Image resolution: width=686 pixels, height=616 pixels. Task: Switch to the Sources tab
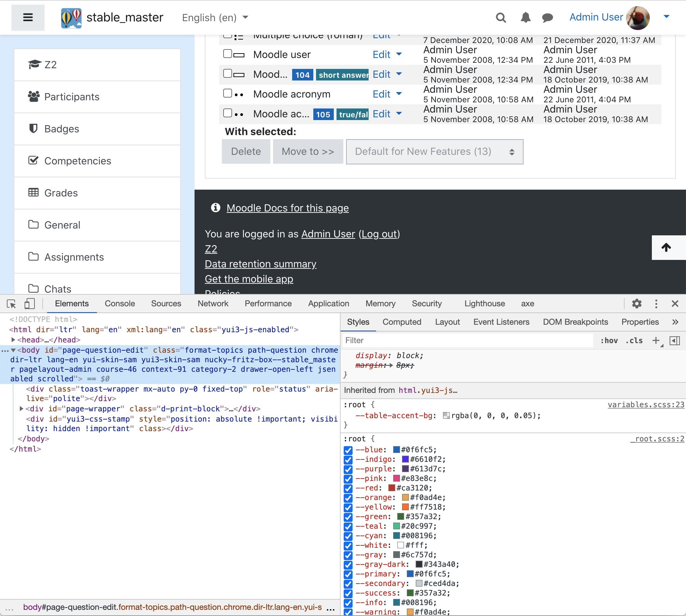(x=166, y=304)
